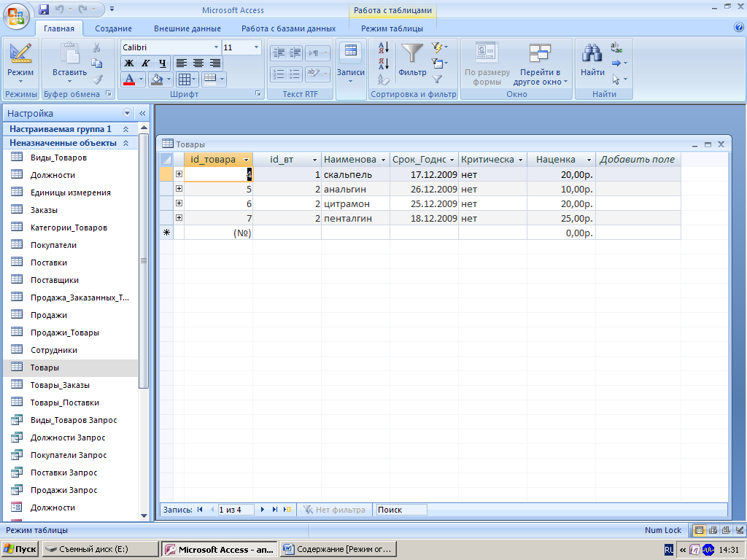Viewport: 747px width, 560px height.
Task: Open the id_товара column header dropdown
Action: point(247,160)
